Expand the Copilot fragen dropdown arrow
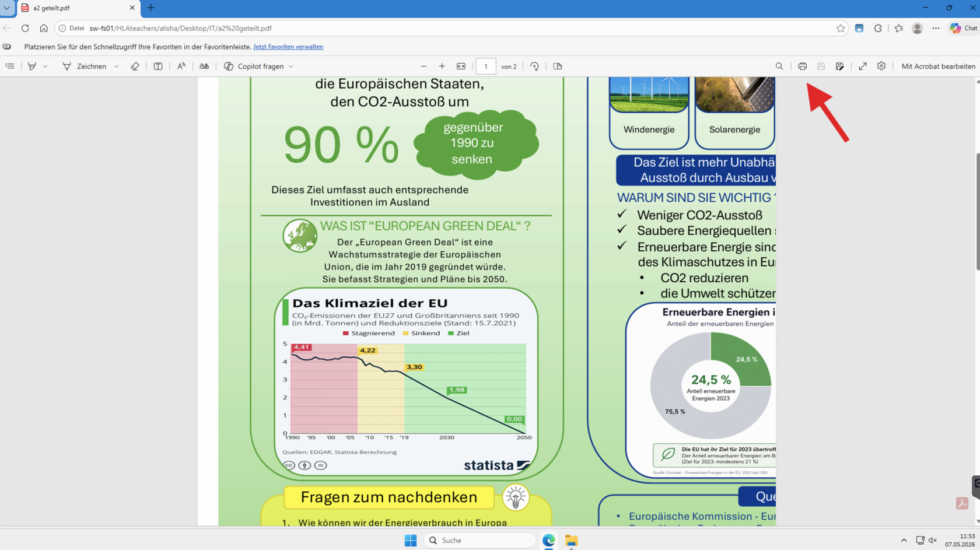Image resolution: width=980 pixels, height=550 pixels. click(x=291, y=66)
